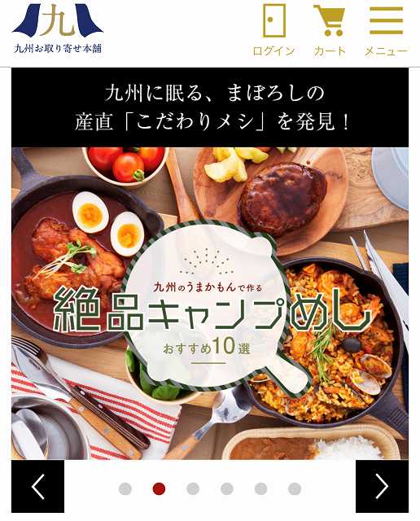Viewport: 420px width, 521px height.
Task: Go to previous slide arrow
Action: click(38, 487)
